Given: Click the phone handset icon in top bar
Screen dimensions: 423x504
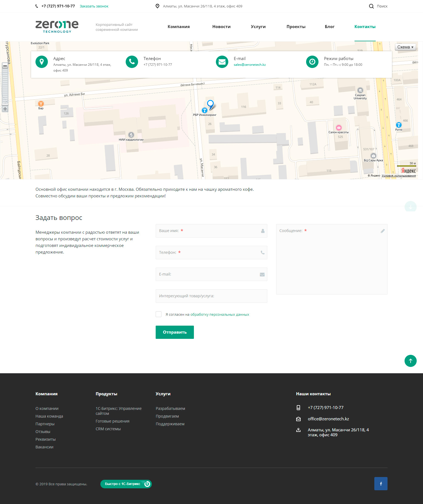Looking at the screenshot, I should [37, 6].
